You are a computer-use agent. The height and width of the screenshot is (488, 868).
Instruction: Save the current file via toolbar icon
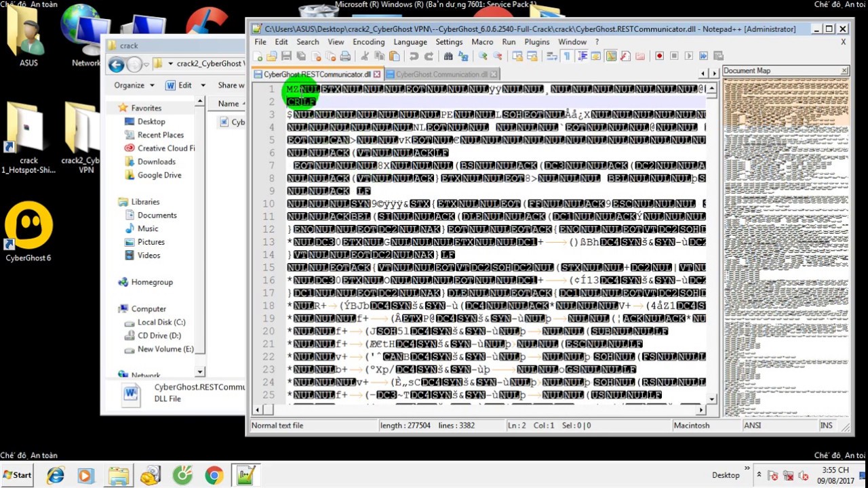(286, 56)
